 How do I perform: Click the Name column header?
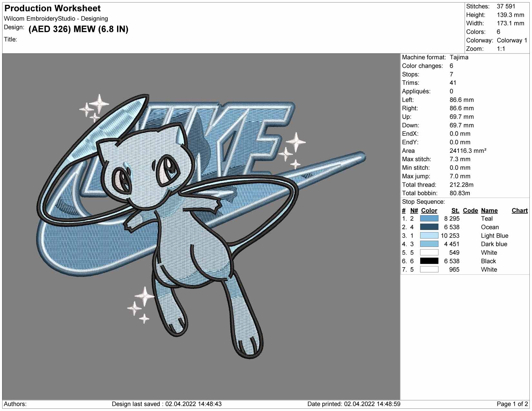[489, 210]
